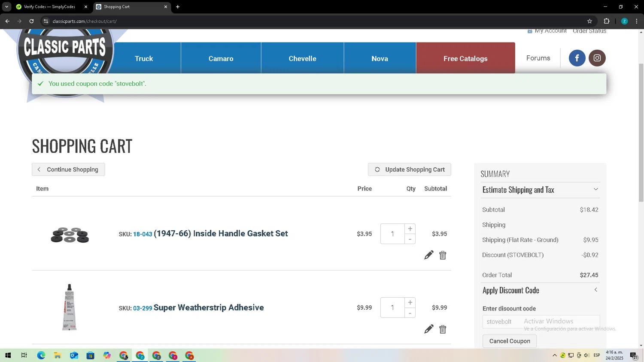Go back via Continue Shopping
644x362 pixels.
coord(68,169)
